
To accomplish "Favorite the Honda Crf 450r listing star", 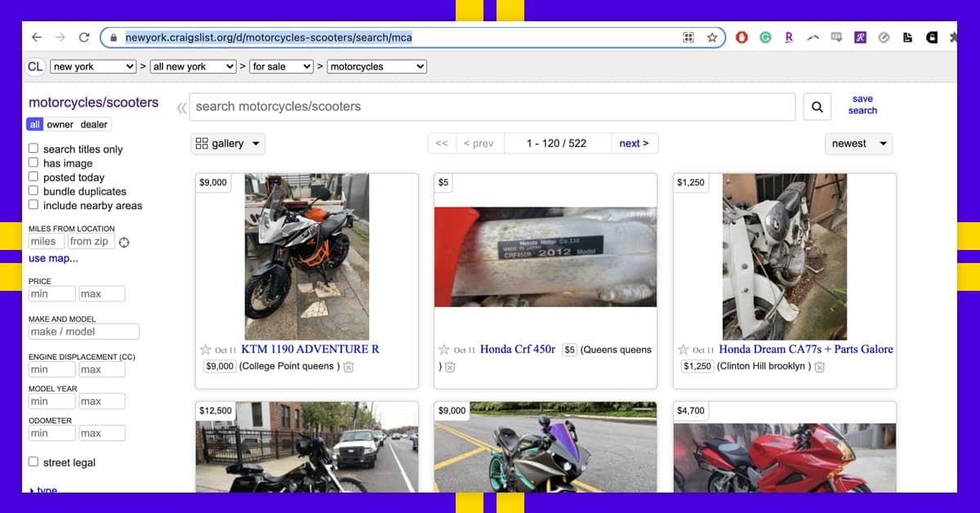I will coord(444,350).
